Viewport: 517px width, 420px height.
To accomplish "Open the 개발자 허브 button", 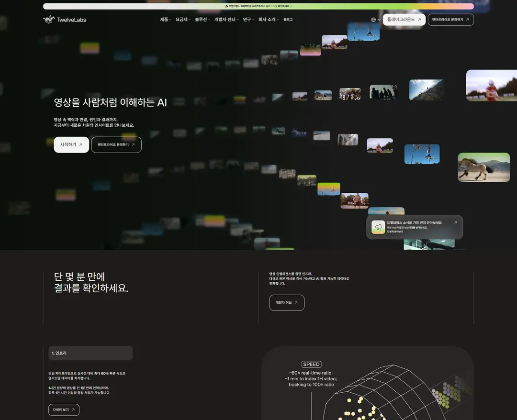I will coord(287,302).
